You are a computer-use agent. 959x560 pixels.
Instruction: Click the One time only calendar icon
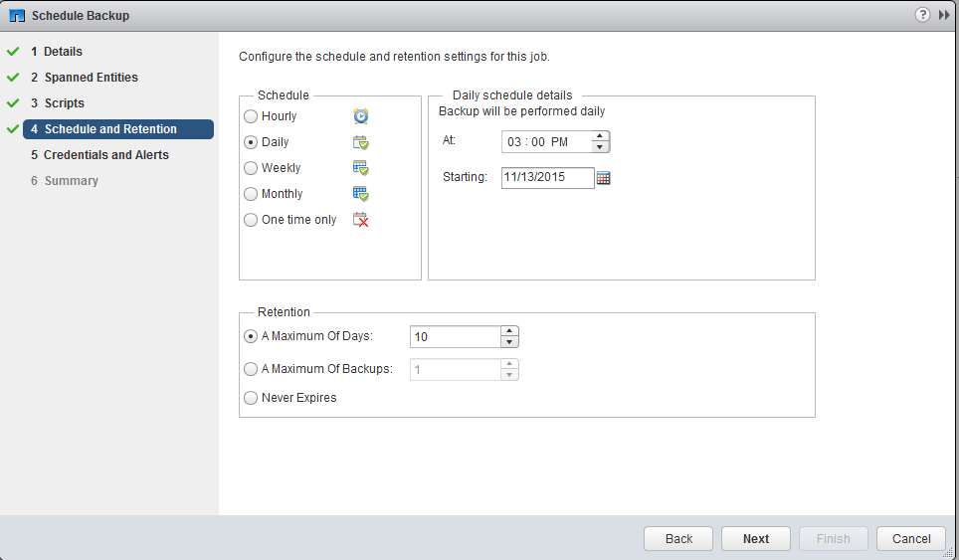(x=360, y=220)
